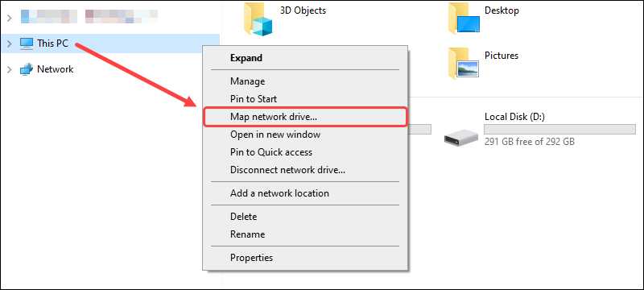Select the Local Disk (D:) drive icon
Viewport: 644px width, 290px height.
pos(460,137)
